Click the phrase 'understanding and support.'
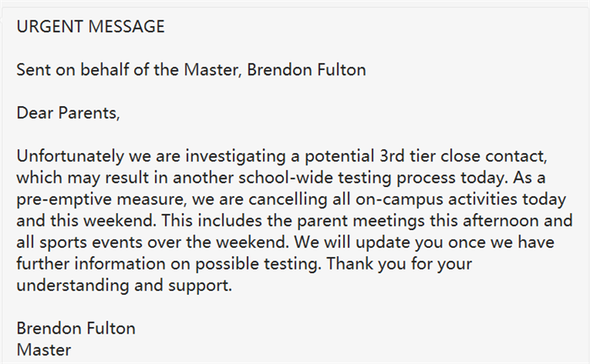The width and height of the screenshot is (590, 364). 124,286
